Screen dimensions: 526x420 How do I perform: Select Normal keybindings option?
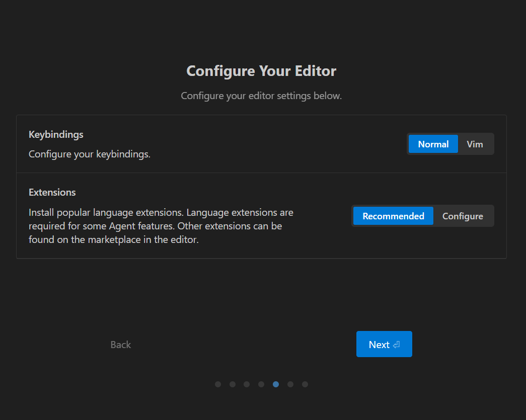point(433,144)
